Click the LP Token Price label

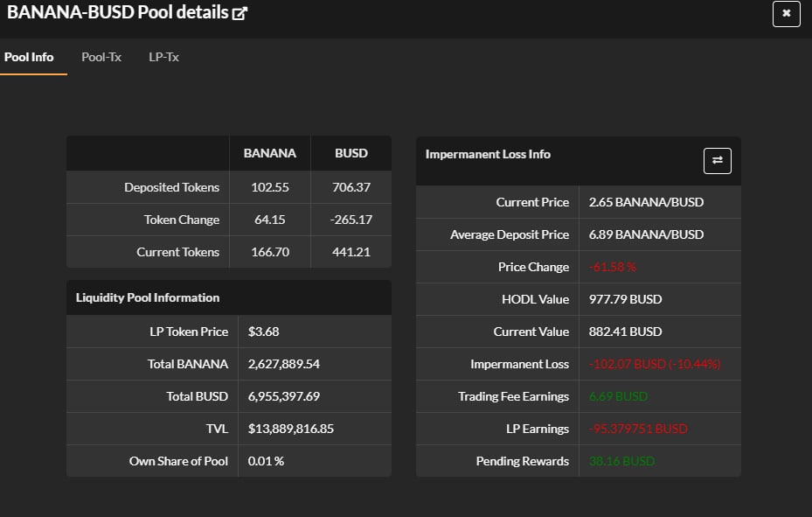[189, 332]
